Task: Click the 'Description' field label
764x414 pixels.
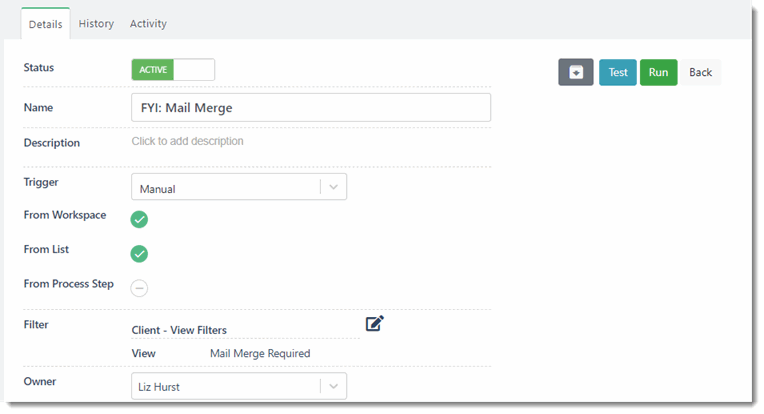Action: (x=52, y=143)
